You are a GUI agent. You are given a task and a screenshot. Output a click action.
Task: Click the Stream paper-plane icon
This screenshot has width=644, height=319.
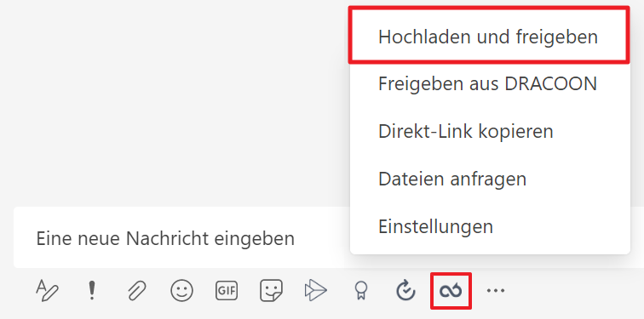tap(316, 291)
